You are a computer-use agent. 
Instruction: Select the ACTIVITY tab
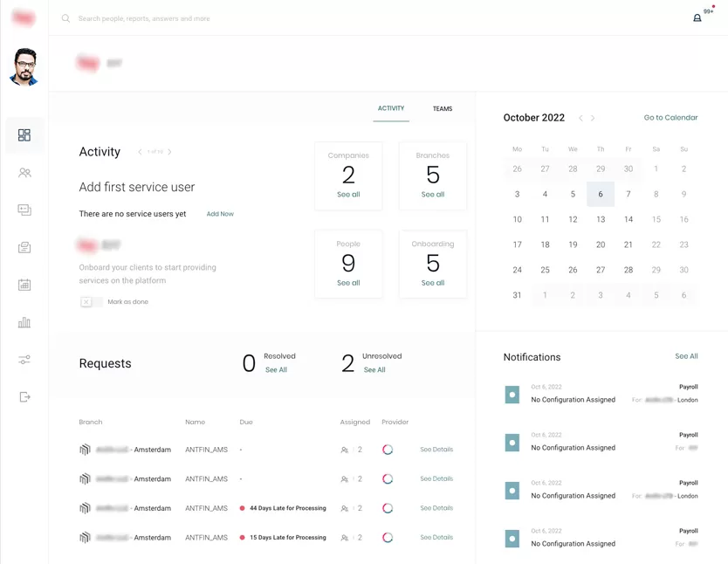(391, 108)
